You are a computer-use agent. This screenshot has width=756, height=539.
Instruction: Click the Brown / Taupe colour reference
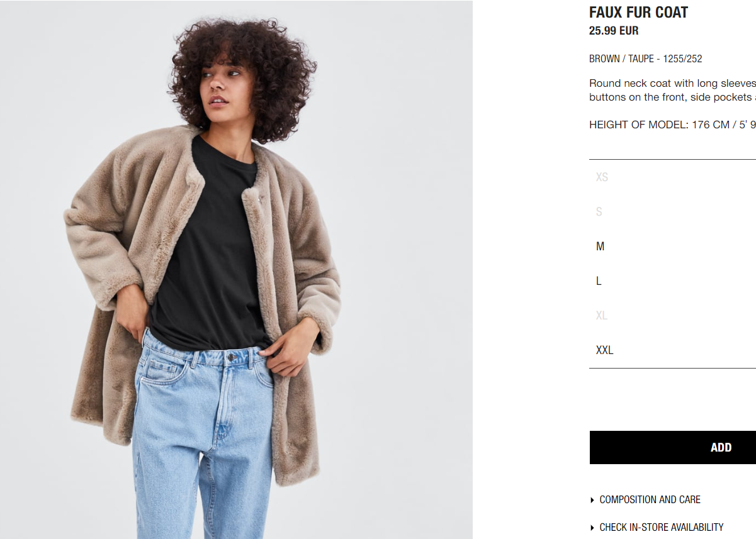click(x=645, y=58)
